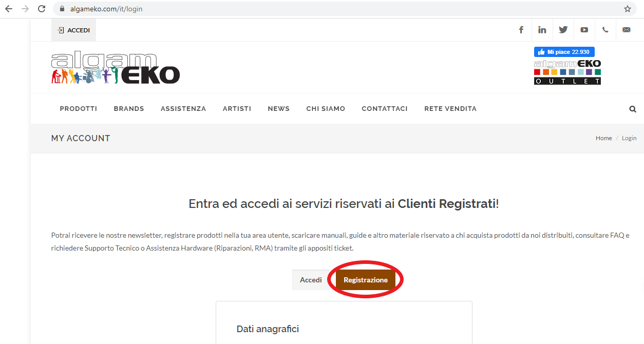Switch to the Accedi tab

(311, 280)
